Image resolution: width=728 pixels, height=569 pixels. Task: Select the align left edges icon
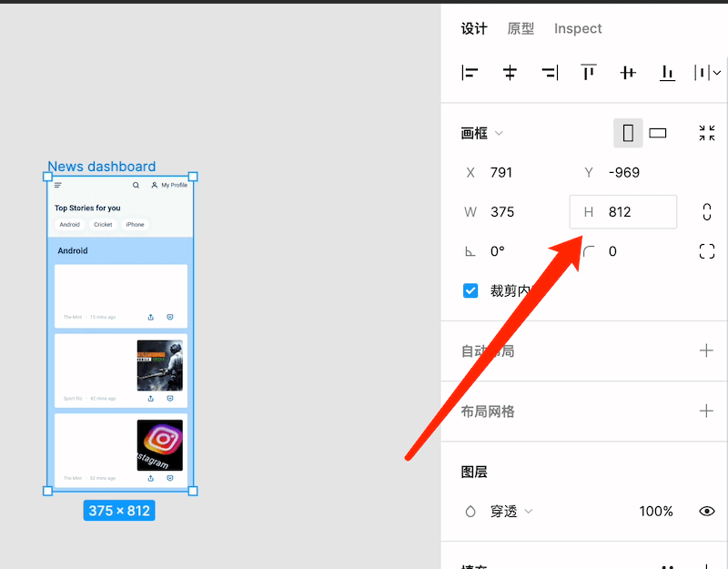click(x=470, y=72)
